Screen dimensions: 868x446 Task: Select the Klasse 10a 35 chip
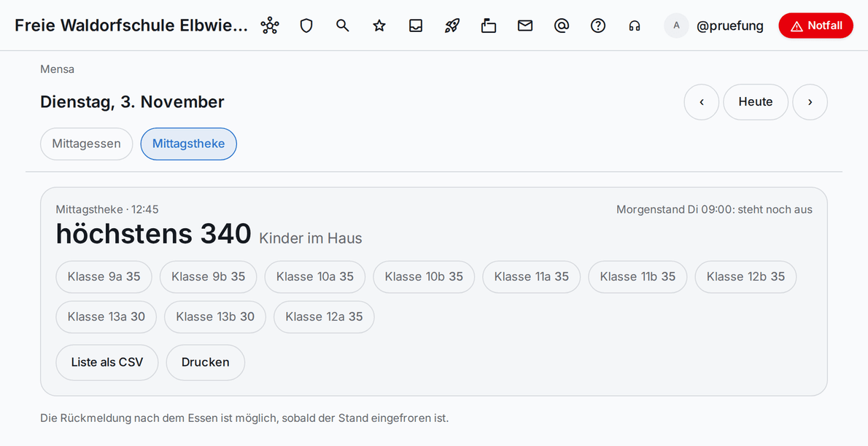coord(315,277)
